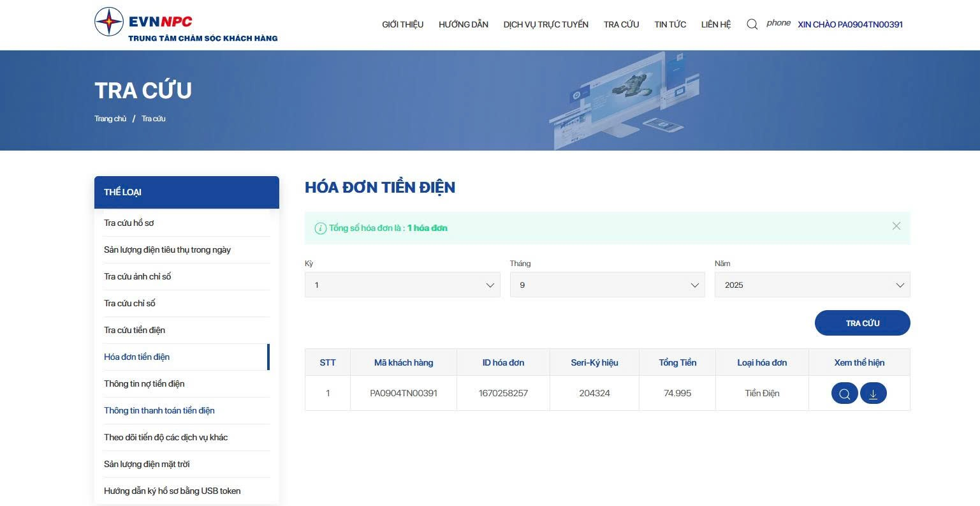This screenshot has height=506, width=980.
Task: Open GIỚI THIỆU menu item
Action: (x=402, y=24)
